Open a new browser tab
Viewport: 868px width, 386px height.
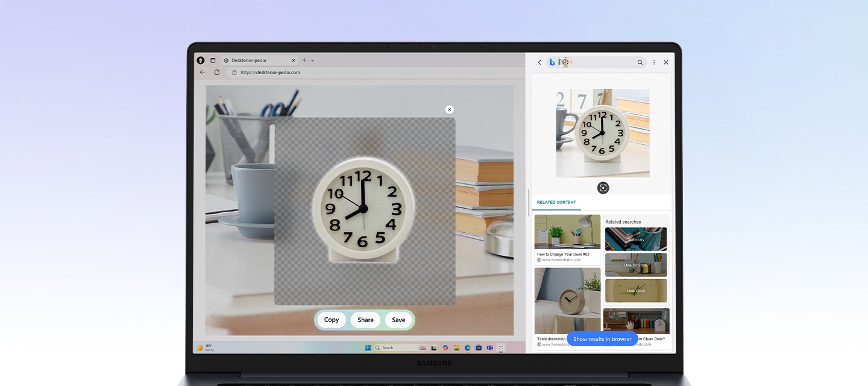pos(304,60)
